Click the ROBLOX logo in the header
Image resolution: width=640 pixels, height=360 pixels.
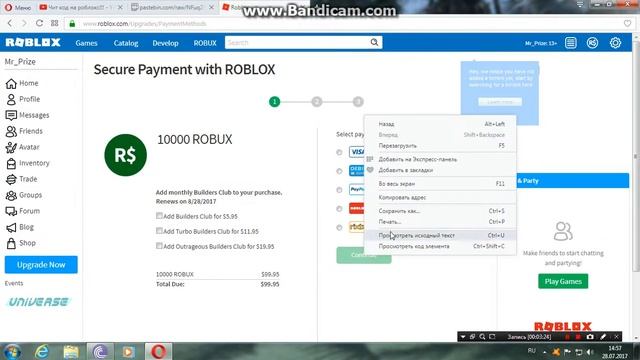33,42
